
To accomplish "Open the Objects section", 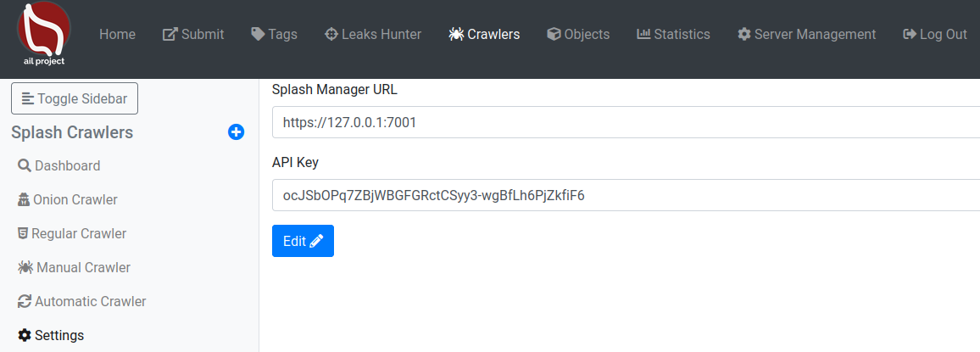I will pos(578,35).
